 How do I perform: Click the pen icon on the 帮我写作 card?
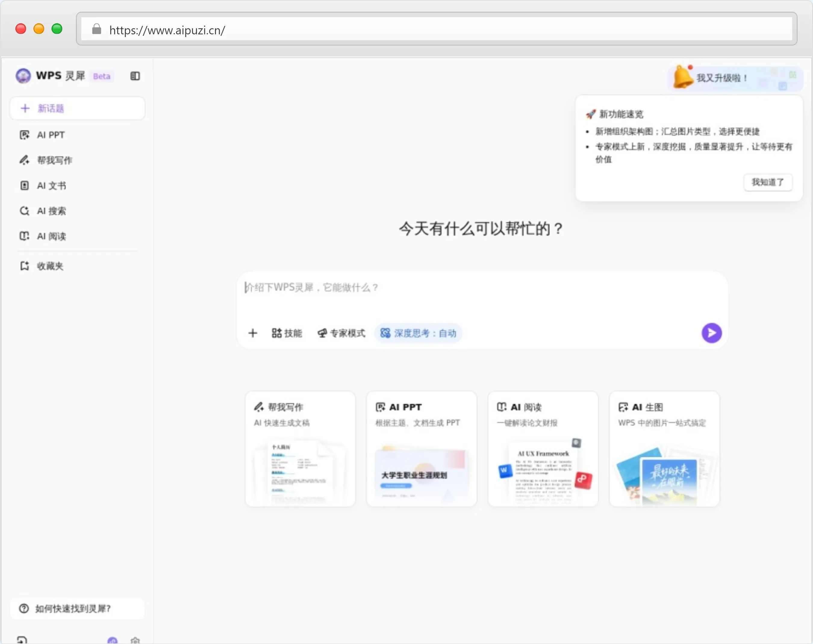pos(259,407)
